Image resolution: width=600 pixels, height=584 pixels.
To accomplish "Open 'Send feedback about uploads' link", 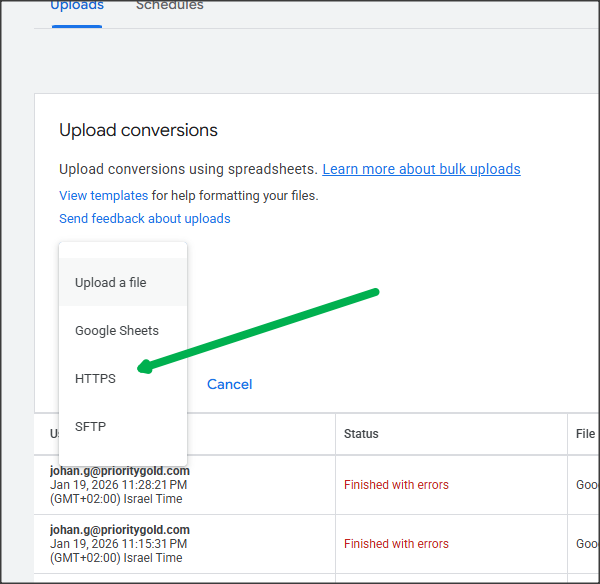I will (144, 218).
